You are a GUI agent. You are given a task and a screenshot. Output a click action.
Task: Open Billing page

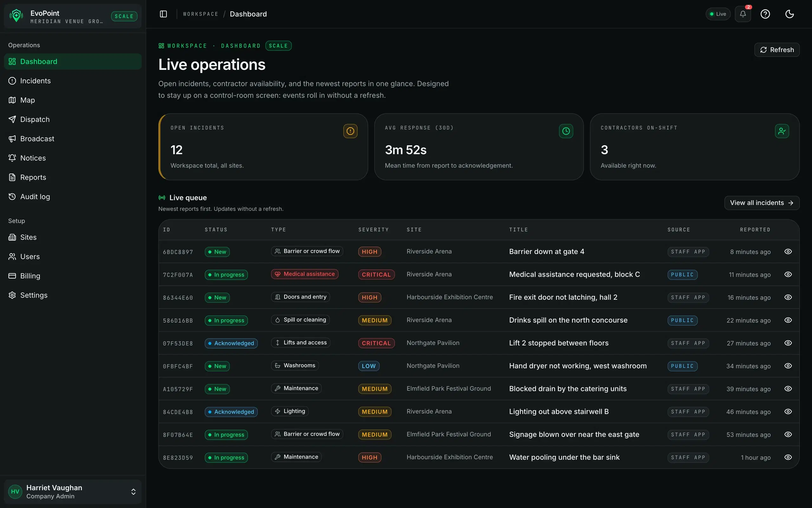[73, 276]
